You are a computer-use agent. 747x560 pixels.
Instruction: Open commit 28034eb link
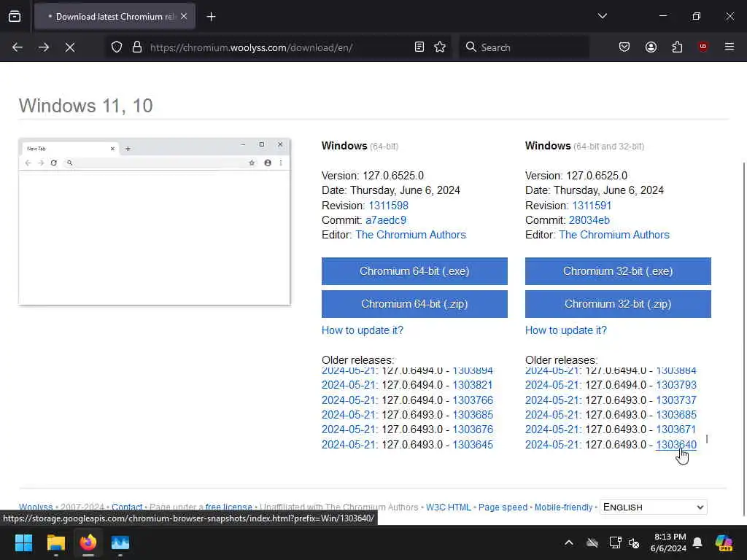pos(589,220)
